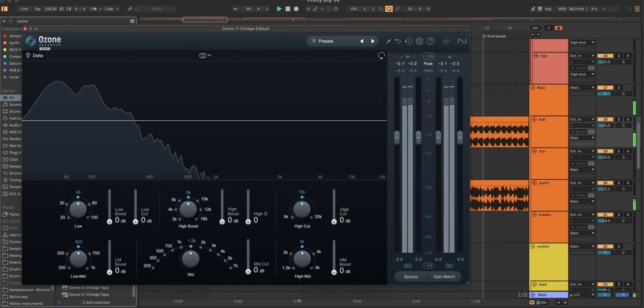Open the Ozone undo history
This screenshot has height=308, width=644.
(x=408, y=41)
